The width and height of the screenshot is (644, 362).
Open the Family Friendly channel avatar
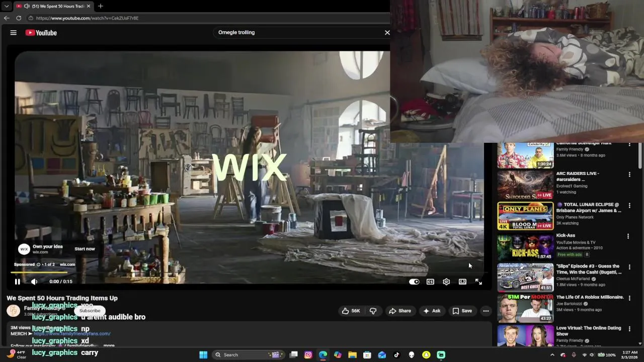[x=13, y=311]
